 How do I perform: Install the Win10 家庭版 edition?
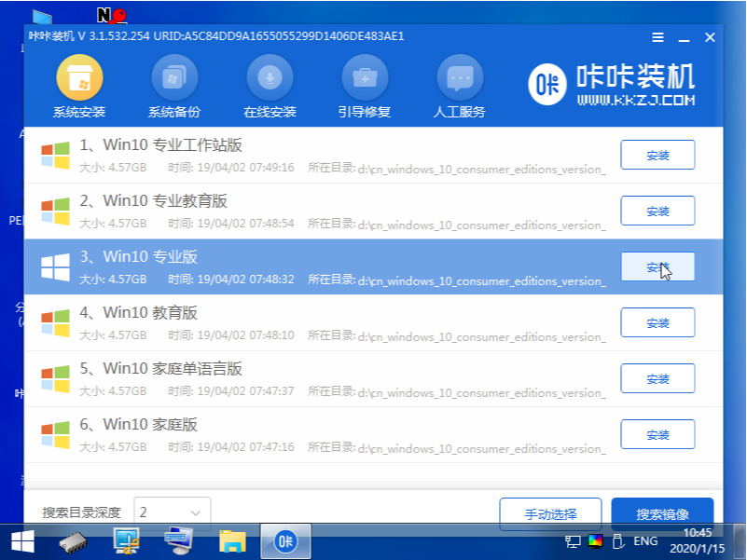(657, 434)
